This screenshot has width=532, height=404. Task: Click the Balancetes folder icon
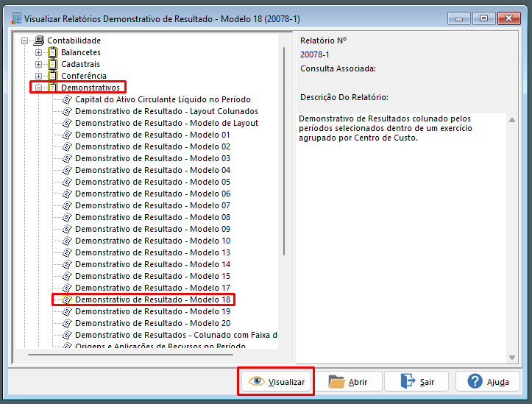point(52,52)
